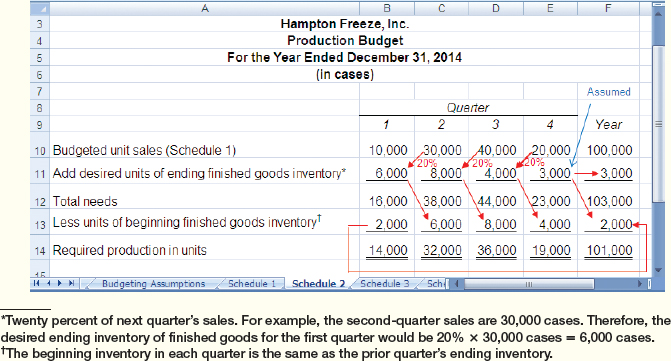Click the 'Year' column heading cell
This screenshot has width=671, height=361.
click(608, 124)
